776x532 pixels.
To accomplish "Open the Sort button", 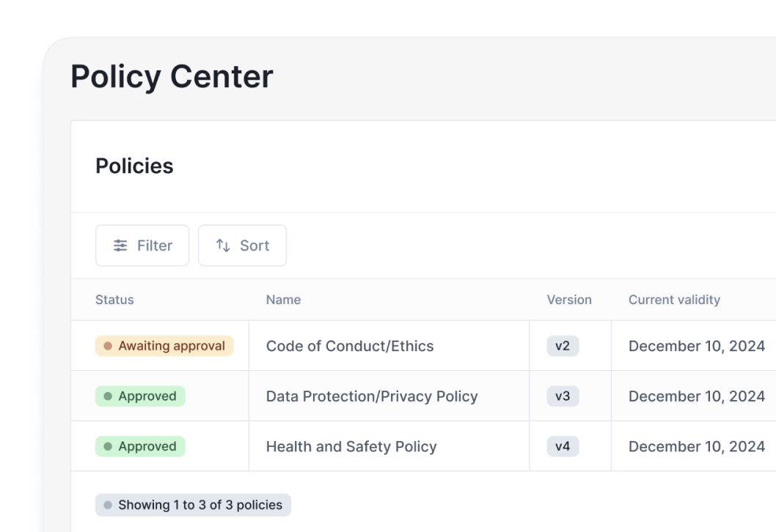I will (x=242, y=245).
